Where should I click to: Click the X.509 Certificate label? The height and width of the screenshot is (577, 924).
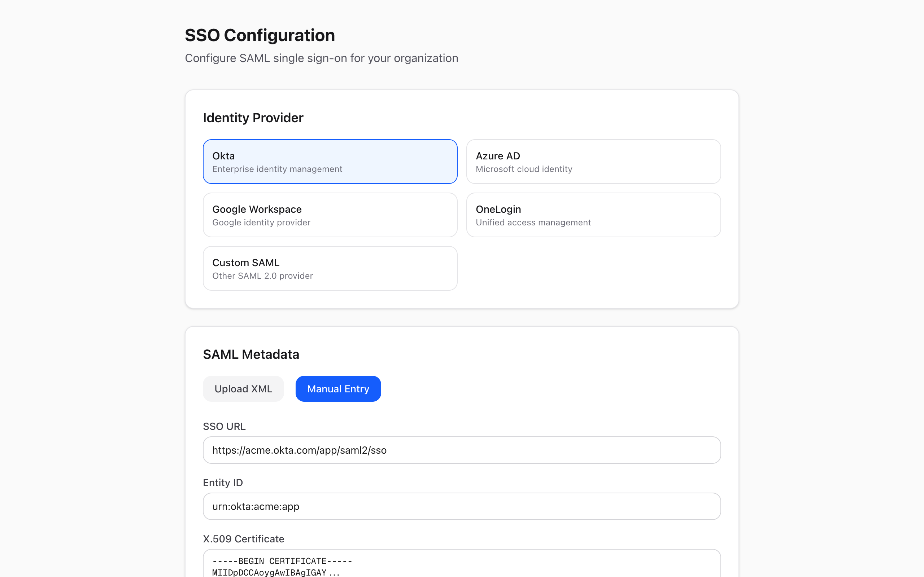[x=244, y=539]
